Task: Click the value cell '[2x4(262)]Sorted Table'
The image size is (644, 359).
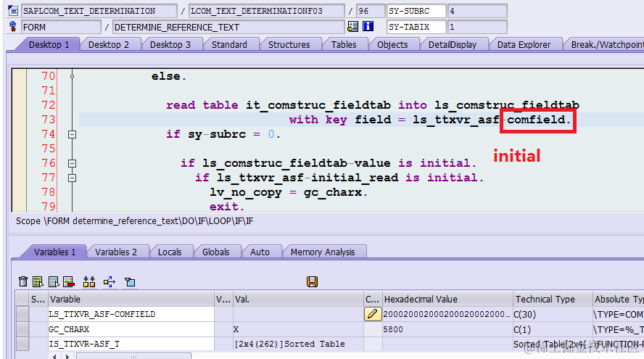Action: point(298,344)
